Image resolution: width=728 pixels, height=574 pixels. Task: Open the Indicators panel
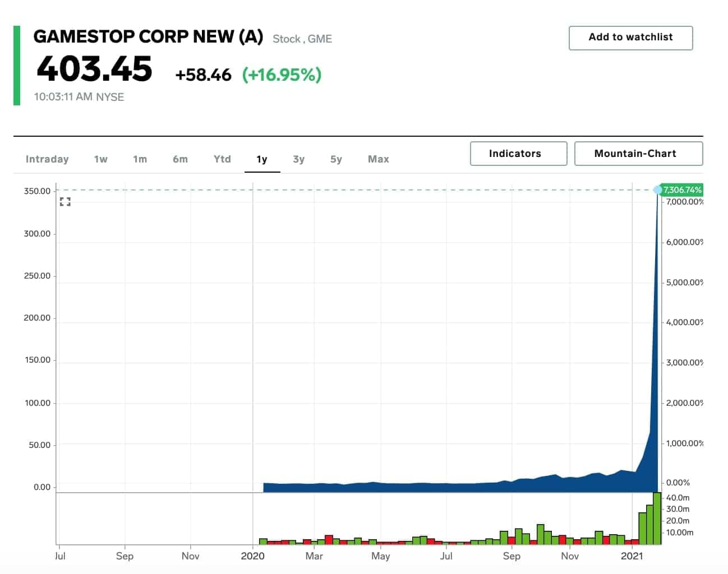518,153
